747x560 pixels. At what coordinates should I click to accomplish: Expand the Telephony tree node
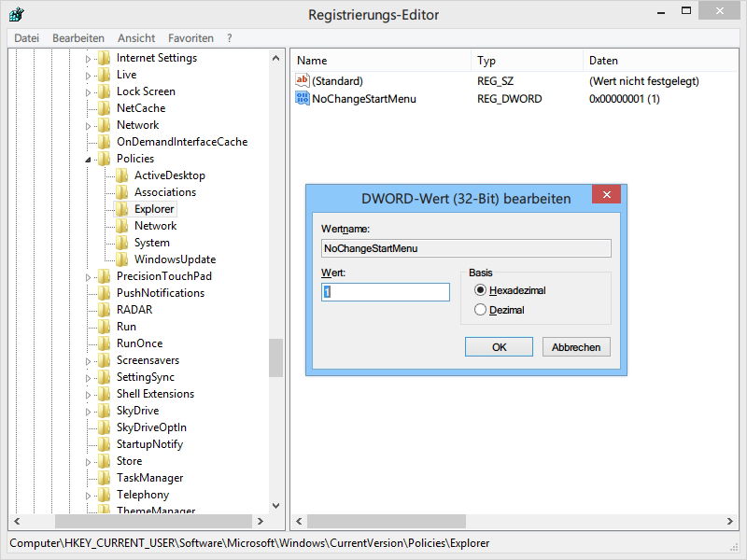88,496
